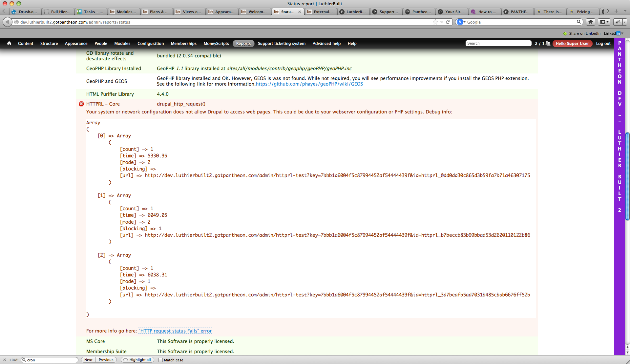
Task: Click the browser home button
Action: (591, 22)
